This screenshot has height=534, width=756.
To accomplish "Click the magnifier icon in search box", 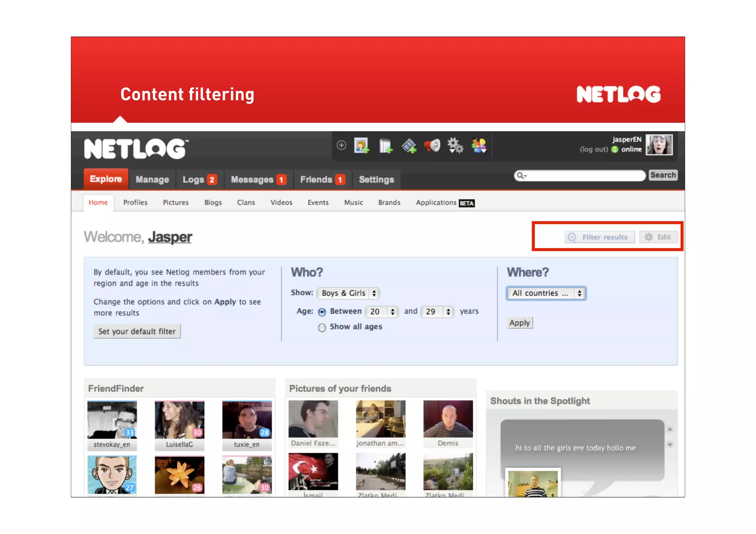I will tap(521, 176).
